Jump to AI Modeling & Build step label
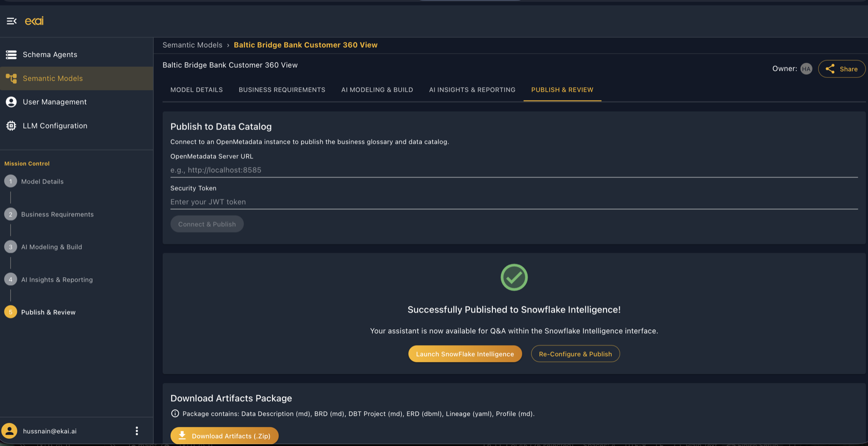 click(x=52, y=247)
